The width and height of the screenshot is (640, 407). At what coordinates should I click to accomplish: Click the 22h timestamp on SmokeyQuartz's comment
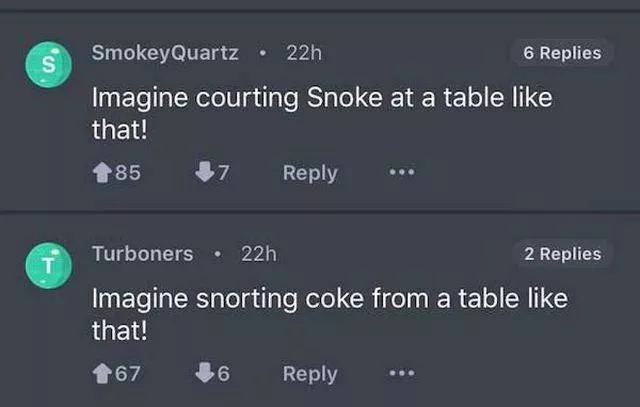303,53
